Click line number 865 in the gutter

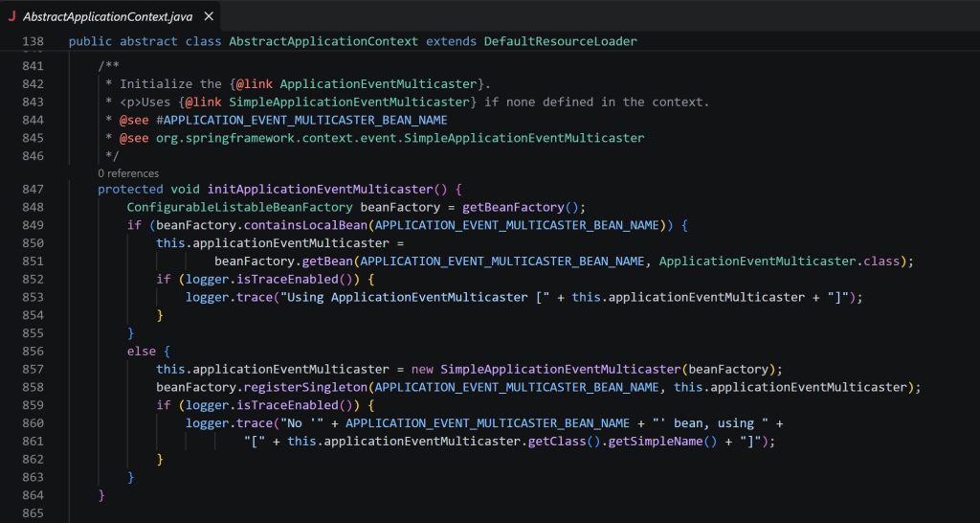point(33,513)
